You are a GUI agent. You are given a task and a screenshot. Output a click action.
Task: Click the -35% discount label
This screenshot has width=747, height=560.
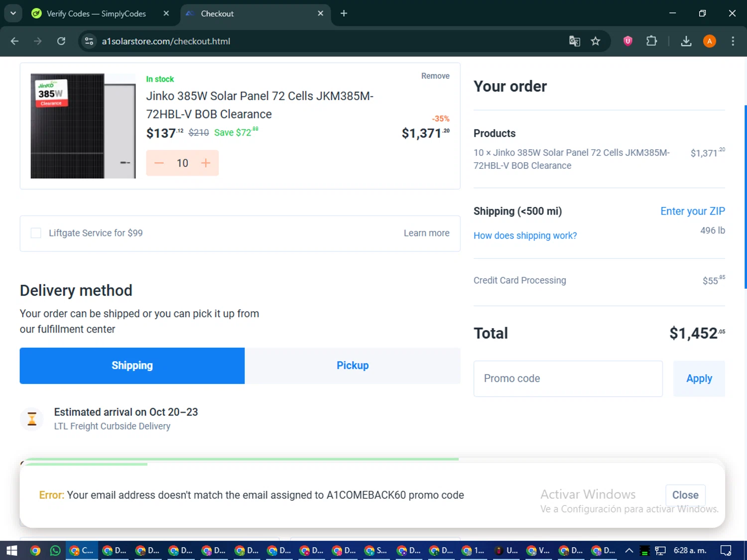click(x=441, y=118)
